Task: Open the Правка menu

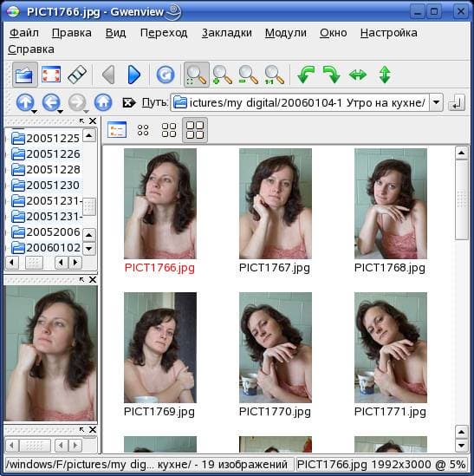Action: (x=72, y=33)
